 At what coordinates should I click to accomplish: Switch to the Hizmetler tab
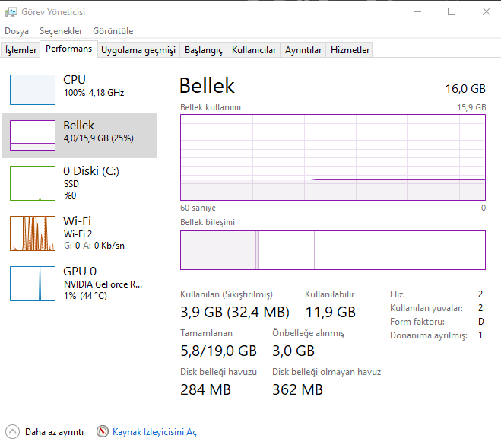350,50
